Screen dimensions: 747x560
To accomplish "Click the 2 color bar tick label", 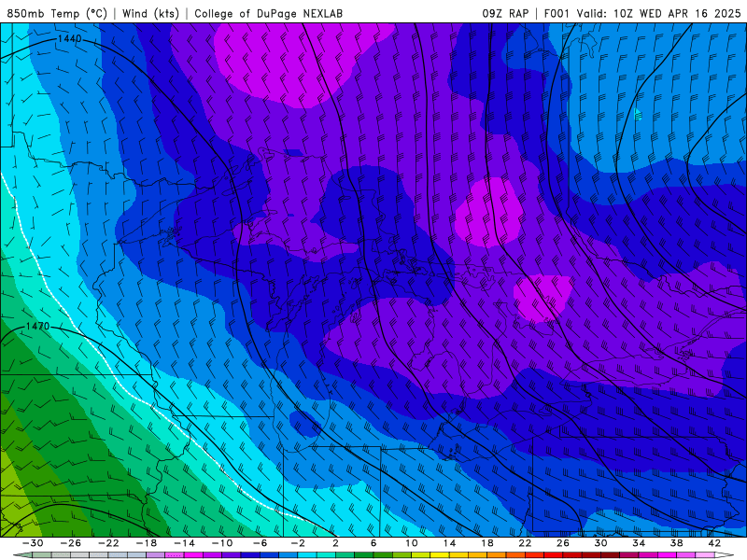I will pos(336,543).
